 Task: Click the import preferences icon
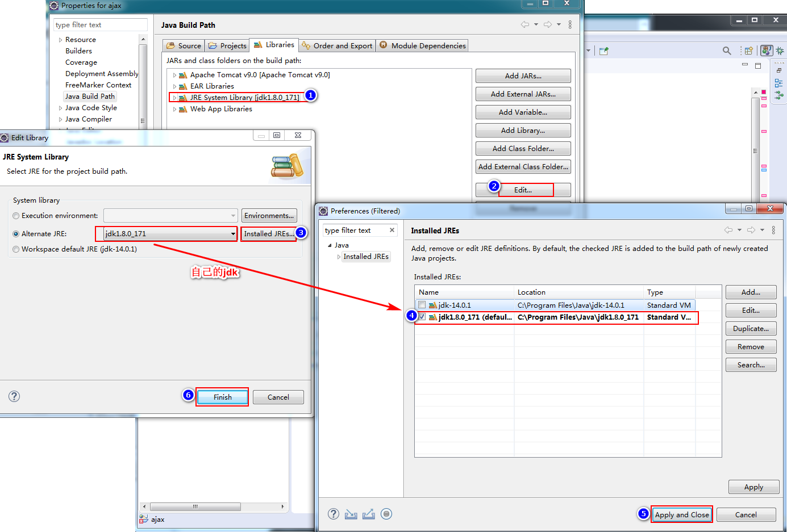pyautogui.click(x=351, y=514)
